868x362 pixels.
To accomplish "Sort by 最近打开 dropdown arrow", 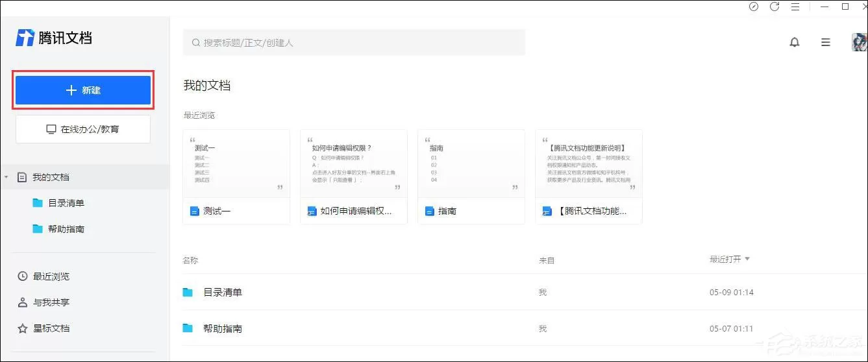I will 747,259.
